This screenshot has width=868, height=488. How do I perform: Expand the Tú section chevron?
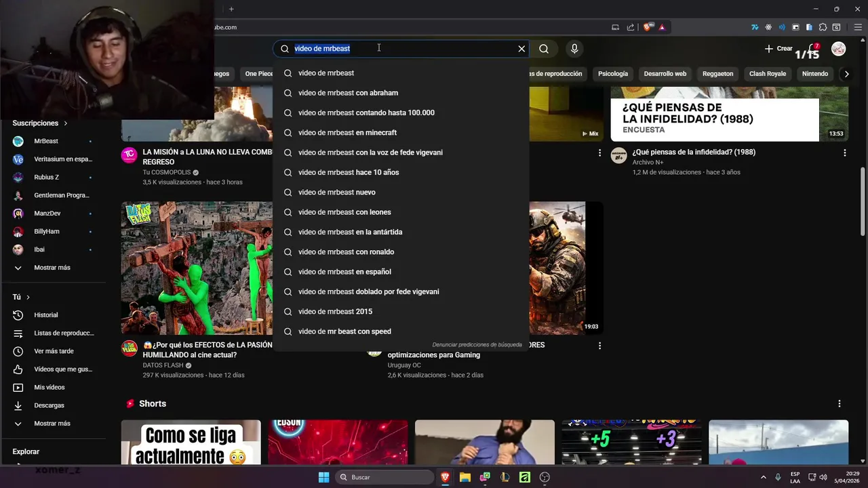click(28, 298)
